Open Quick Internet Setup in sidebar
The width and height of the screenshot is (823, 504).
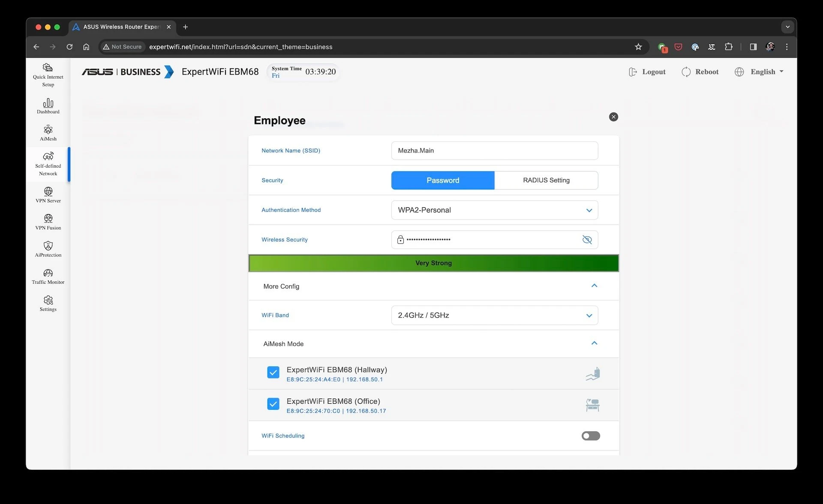(48, 75)
